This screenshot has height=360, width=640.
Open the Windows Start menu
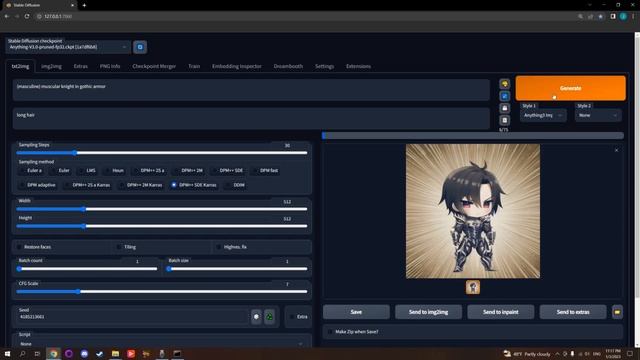[x=7, y=353]
